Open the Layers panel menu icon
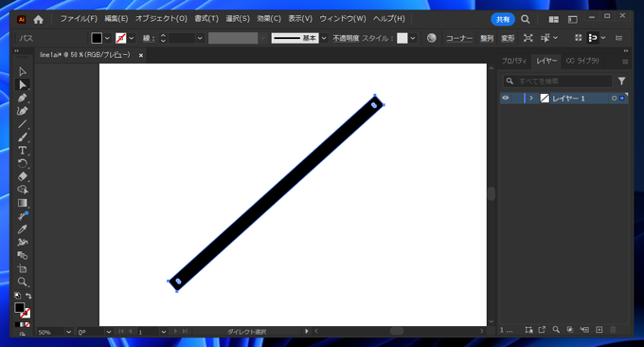The height and width of the screenshot is (347, 644). (x=625, y=62)
